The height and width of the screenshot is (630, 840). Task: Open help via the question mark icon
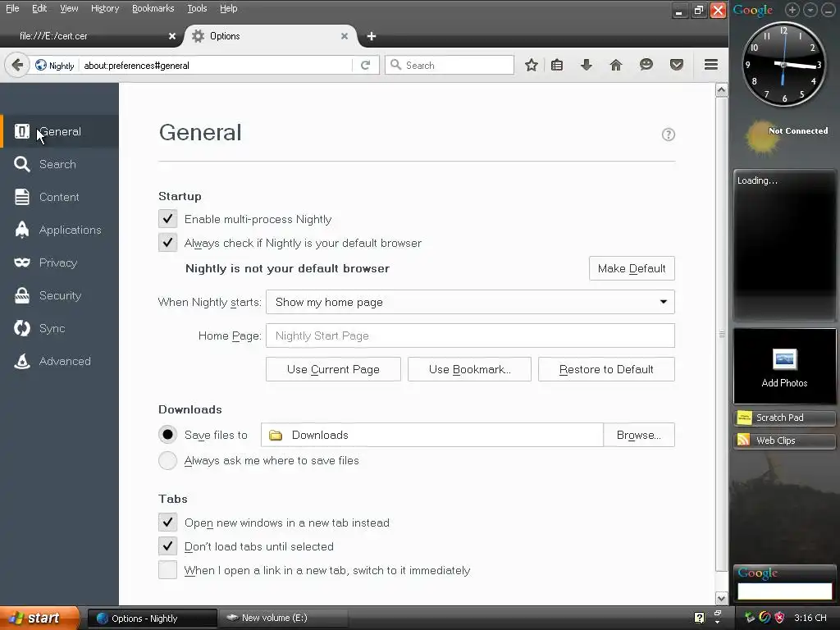click(x=668, y=135)
